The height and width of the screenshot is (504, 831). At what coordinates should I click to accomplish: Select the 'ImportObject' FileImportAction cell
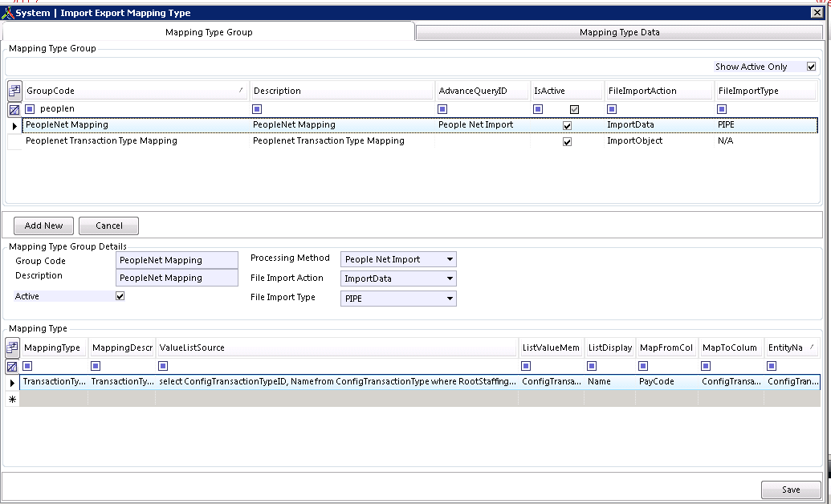(x=659, y=141)
